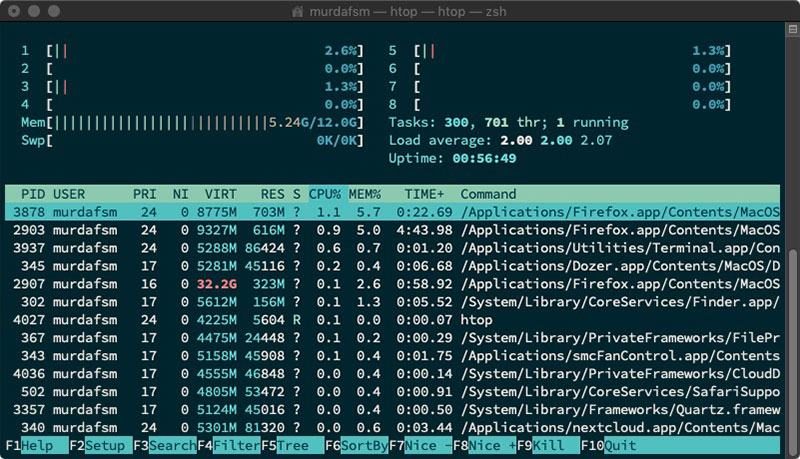Toggle F5 Tree view mode

(x=292, y=446)
